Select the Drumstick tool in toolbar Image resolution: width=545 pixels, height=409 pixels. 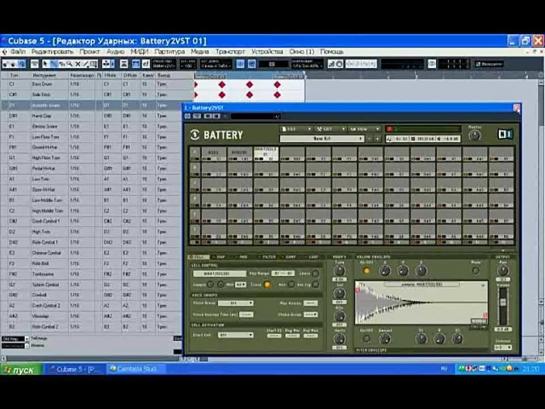tap(54, 64)
